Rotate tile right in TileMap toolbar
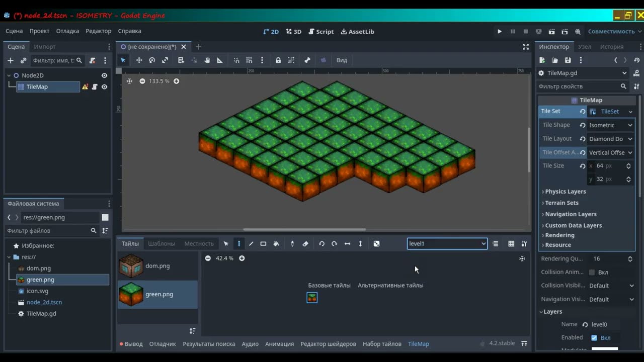 (x=334, y=243)
